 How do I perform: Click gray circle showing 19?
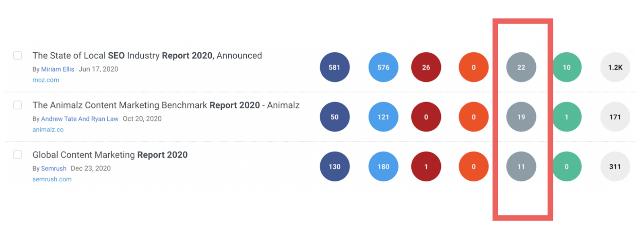point(521,117)
